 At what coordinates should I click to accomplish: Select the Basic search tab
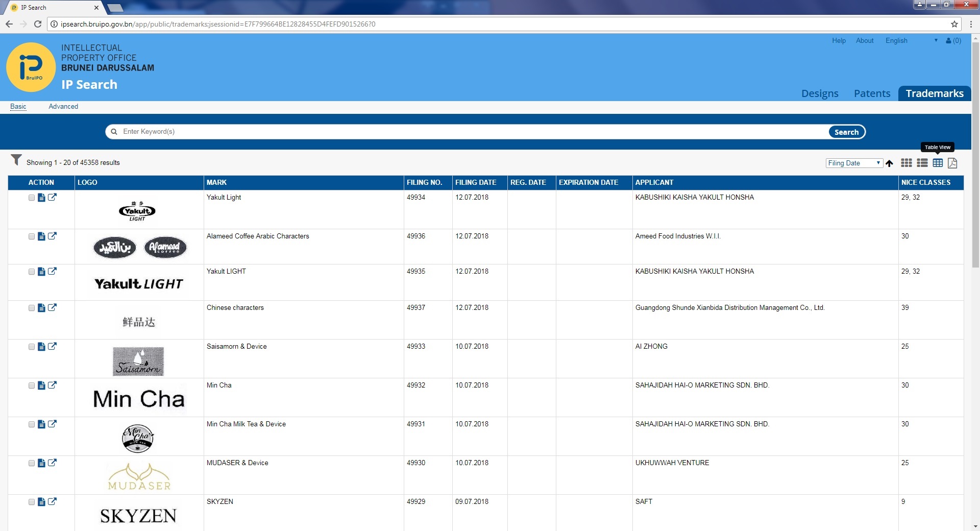[x=18, y=106]
